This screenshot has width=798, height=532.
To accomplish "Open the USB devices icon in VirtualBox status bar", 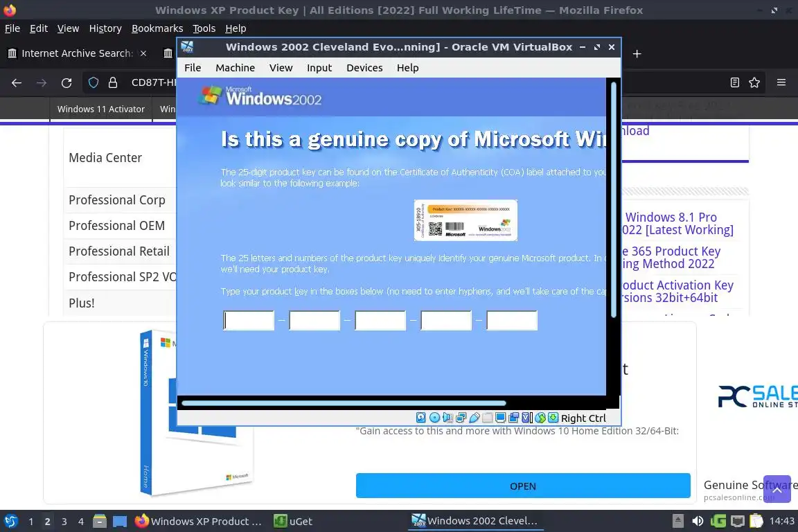I will [475, 418].
